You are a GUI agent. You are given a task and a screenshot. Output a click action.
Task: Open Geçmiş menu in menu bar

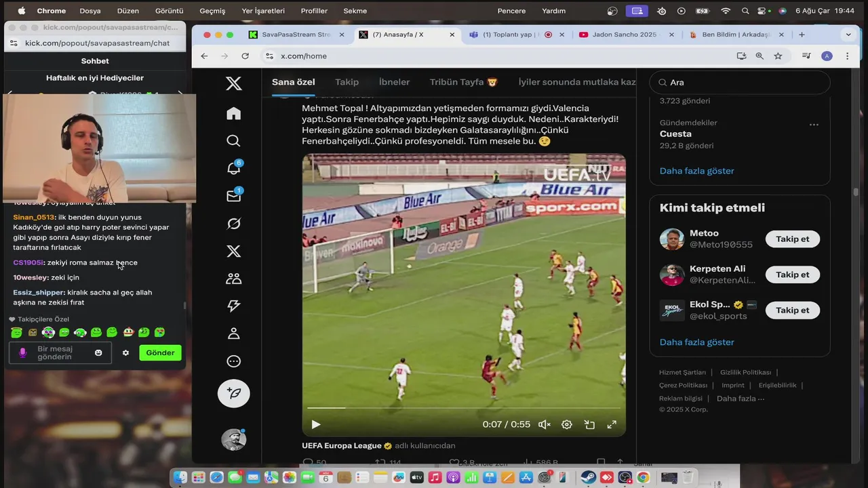[x=212, y=11]
